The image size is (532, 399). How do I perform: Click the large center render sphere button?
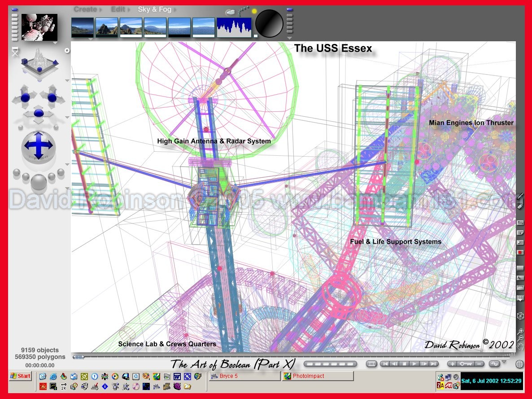(39, 183)
